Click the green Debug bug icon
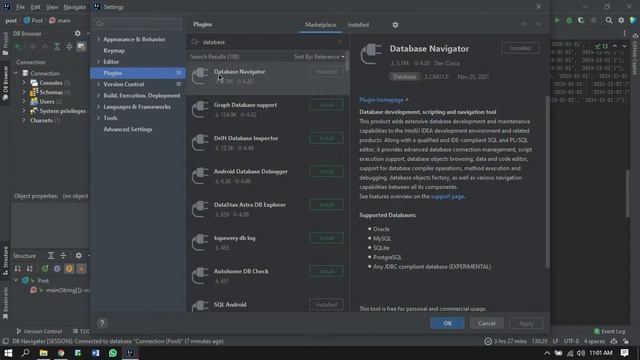 569,20
